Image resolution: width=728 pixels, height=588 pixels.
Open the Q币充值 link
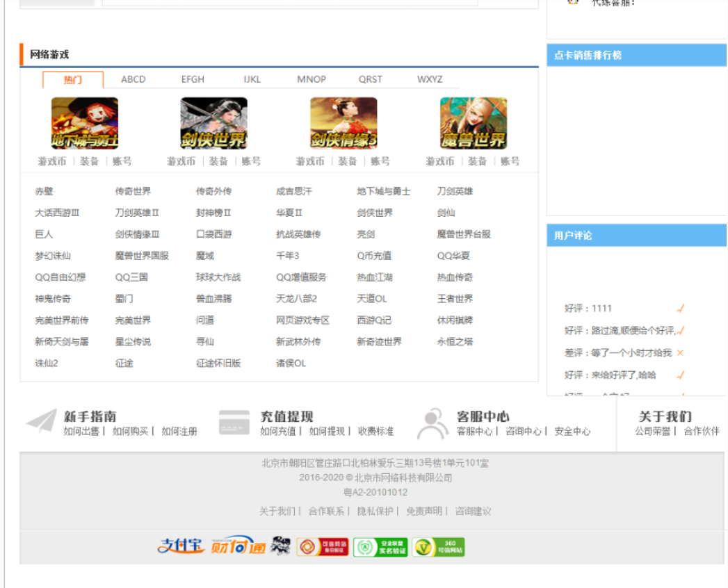pos(374,256)
